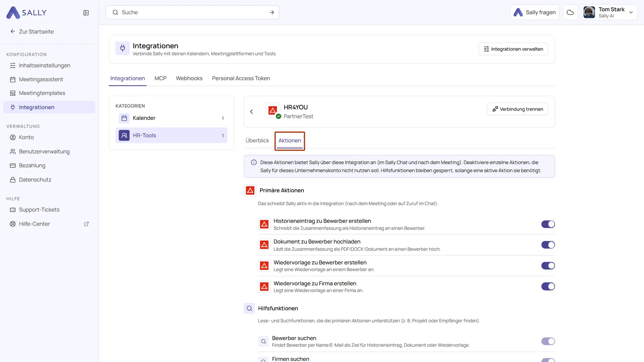The image size is (644, 362).
Task: Click Tom Stark's profile avatar
Action: (x=589, y=12)
